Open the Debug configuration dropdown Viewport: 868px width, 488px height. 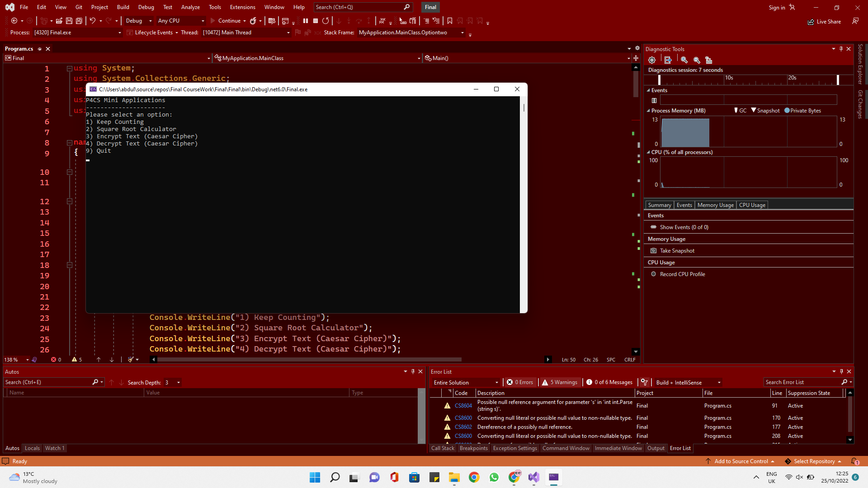click(139, 21)
